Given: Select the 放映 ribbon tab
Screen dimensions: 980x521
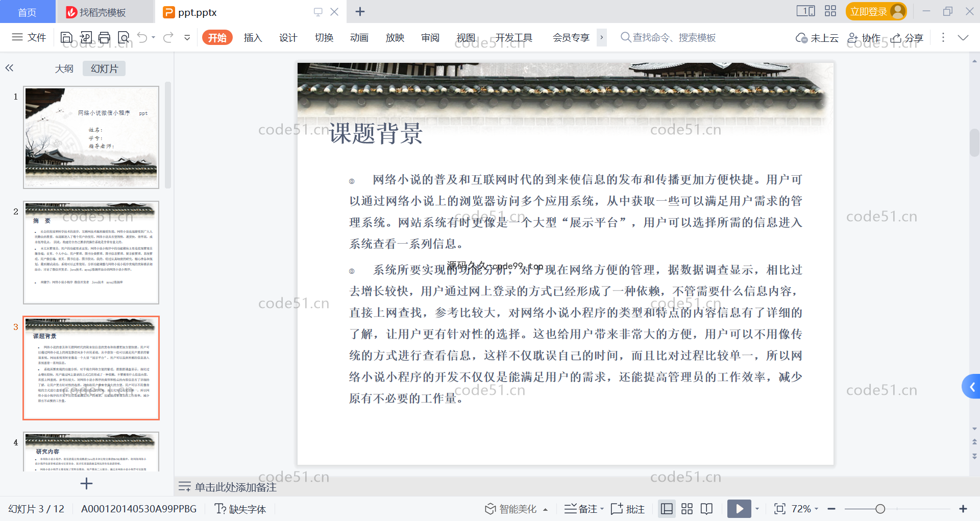Looking at the screenshot, I should point(395,37).
